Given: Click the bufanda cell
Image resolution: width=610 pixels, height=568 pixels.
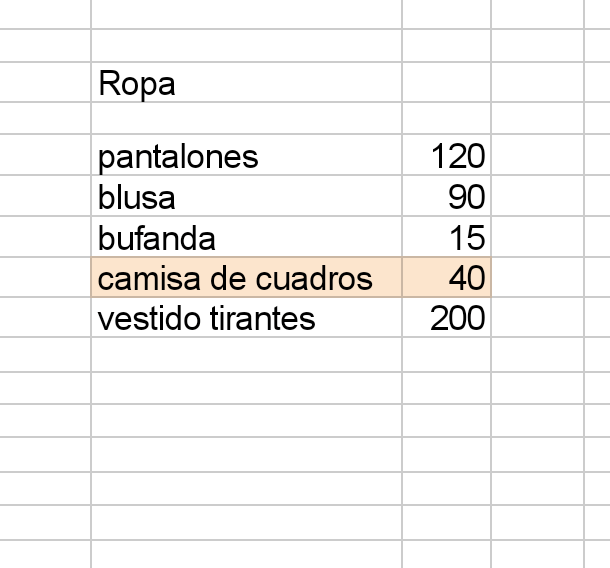Looking at the screenshot, I should (246, 238).
